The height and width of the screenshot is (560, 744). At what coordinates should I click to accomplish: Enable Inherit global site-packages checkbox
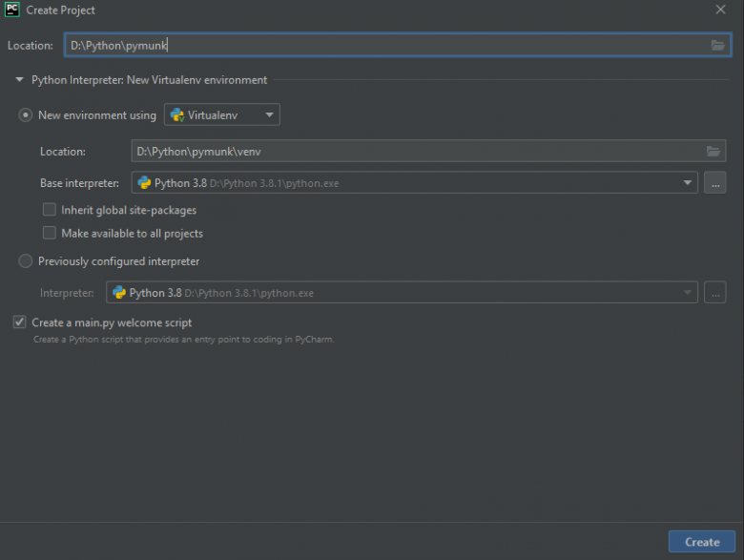pyautogui.click(x=50, y=210)
